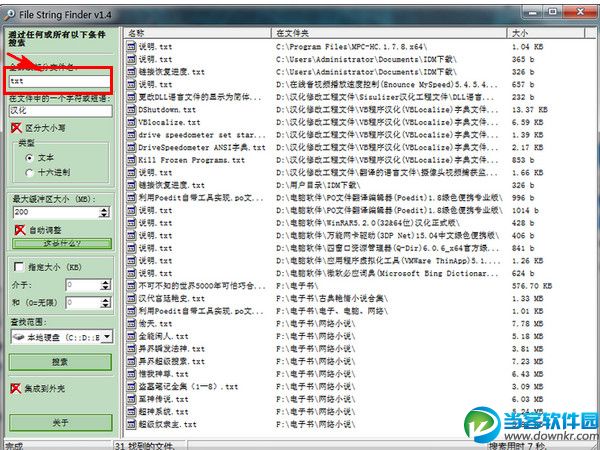
Task: Click the 这是什么? button
Action: click(x=62, y=243)
